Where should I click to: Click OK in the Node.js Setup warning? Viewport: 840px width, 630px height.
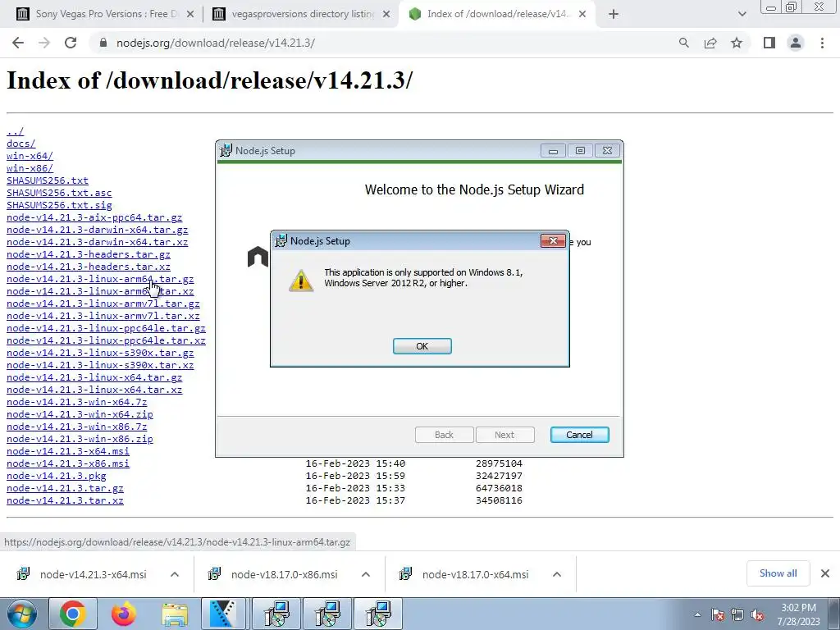coord(422,346)
